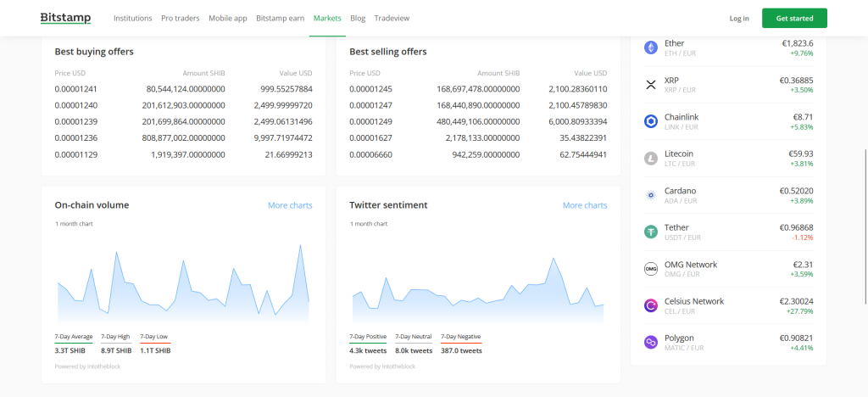
Task: Click Tether change -1.12%
Action: pyautogui.click(x=802, y=238)
